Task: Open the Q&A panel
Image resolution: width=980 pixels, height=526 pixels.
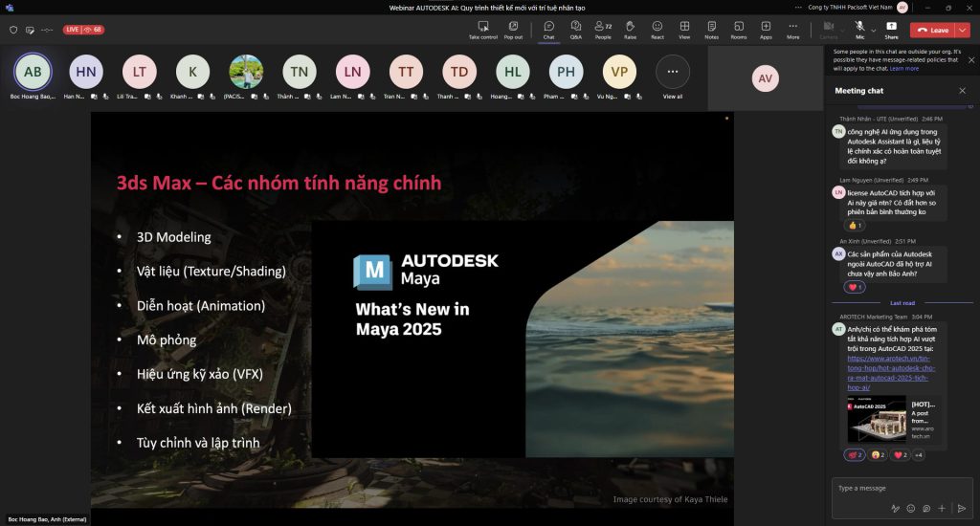Action: click(x=575, y=30)
